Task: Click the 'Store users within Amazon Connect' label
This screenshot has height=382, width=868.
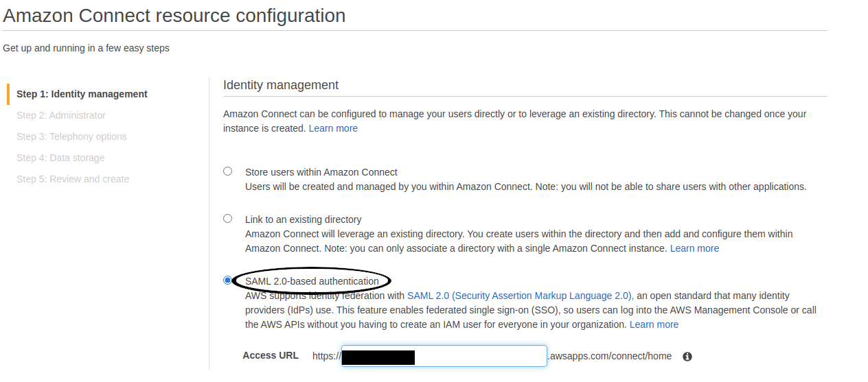Action: 321,172
